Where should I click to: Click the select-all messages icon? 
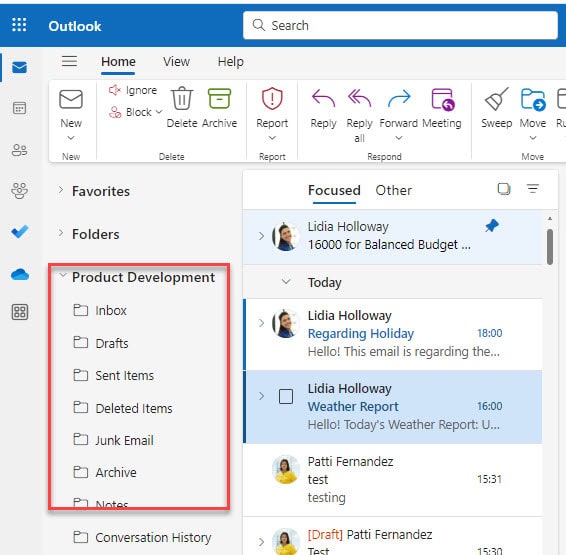coord(504,189)
